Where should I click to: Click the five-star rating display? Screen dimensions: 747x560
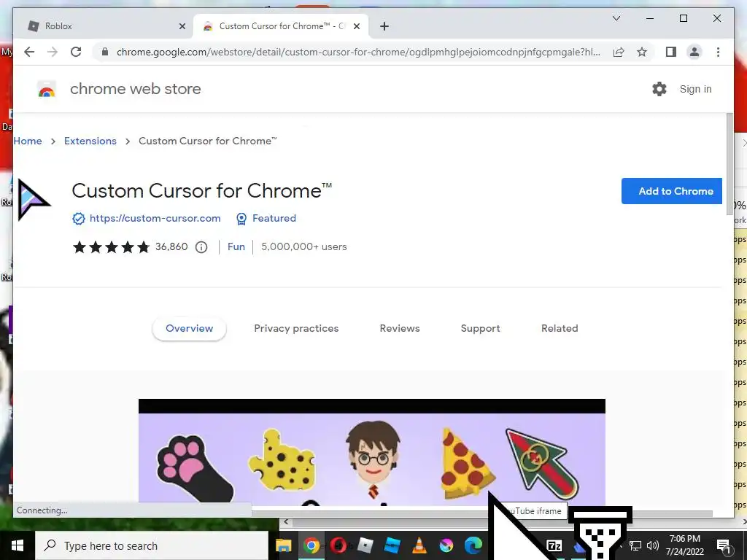pyautogui.click(x=111, y=247)
